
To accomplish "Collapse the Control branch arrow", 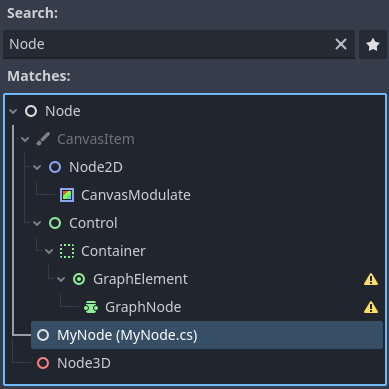I will click(37, 223).
